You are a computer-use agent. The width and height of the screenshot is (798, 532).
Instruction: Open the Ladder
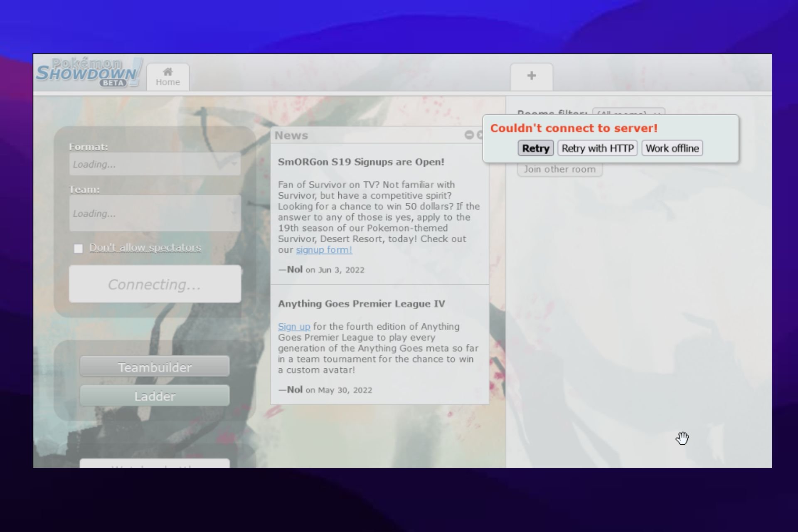tap(155, 396)
